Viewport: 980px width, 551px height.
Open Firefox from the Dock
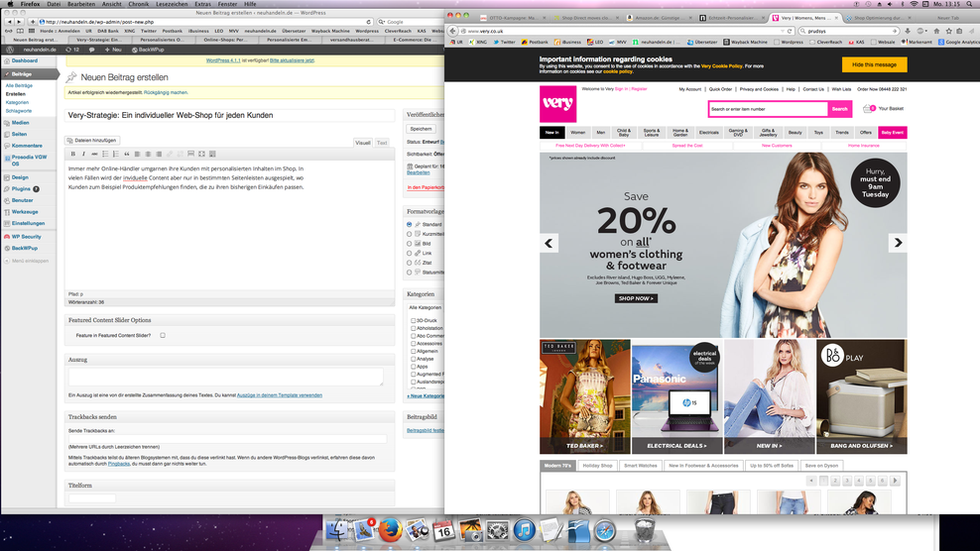pyautogui.click(x=391, y=531)
